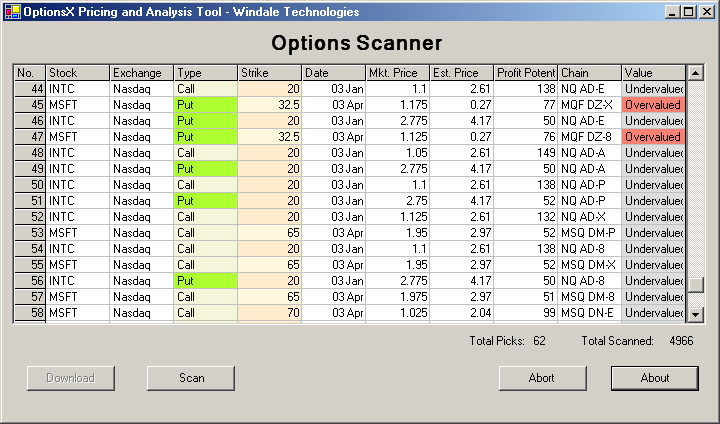This screenshot has height=424, width=720.
Task: Click INTC stock cell in row 48
Action: point(78,153)
